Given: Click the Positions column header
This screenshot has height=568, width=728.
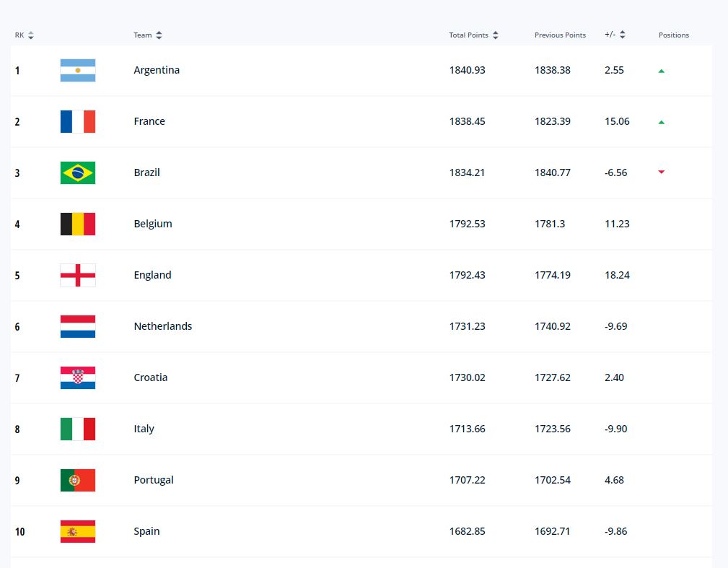Looking at the screenshot, I should (674, 35).
